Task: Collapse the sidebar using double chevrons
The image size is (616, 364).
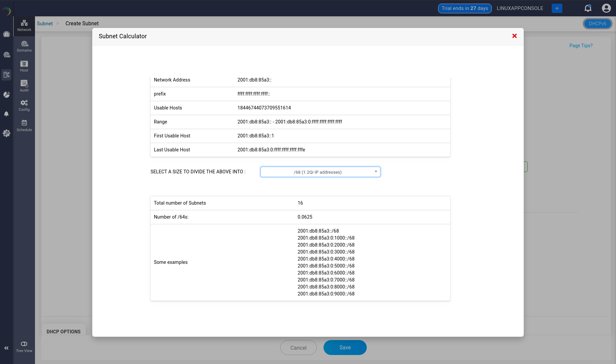Action: (6, 348)
